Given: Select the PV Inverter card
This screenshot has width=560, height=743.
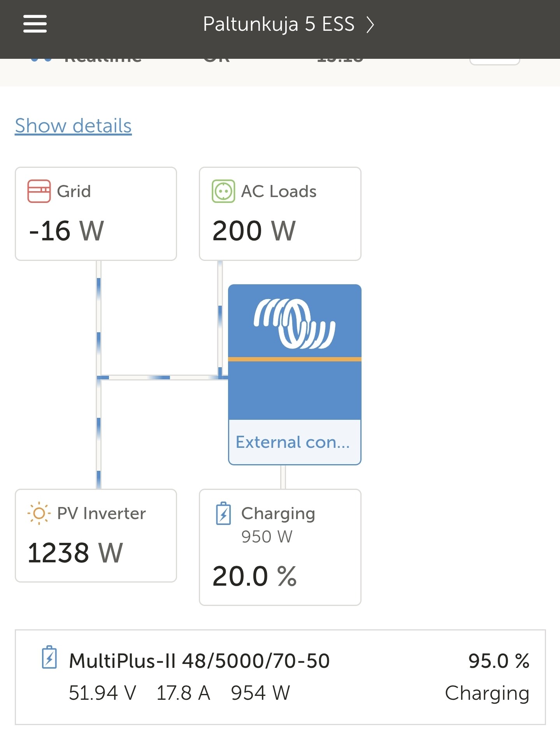Looking at the screenshot, I should click(x=96, y=535).
